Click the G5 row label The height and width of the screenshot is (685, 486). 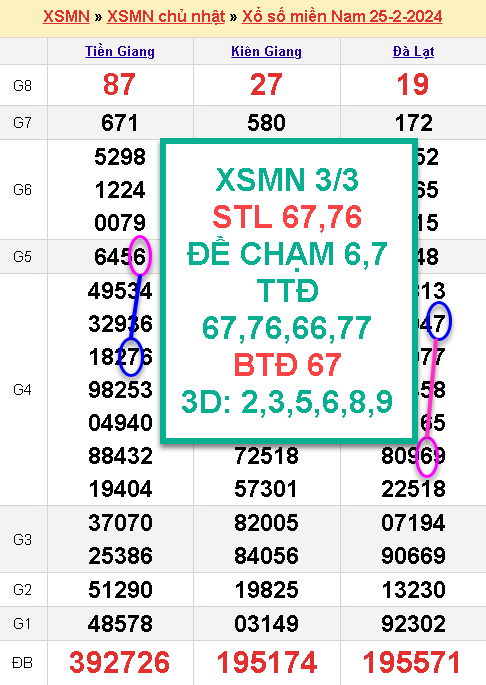(22, 256)
